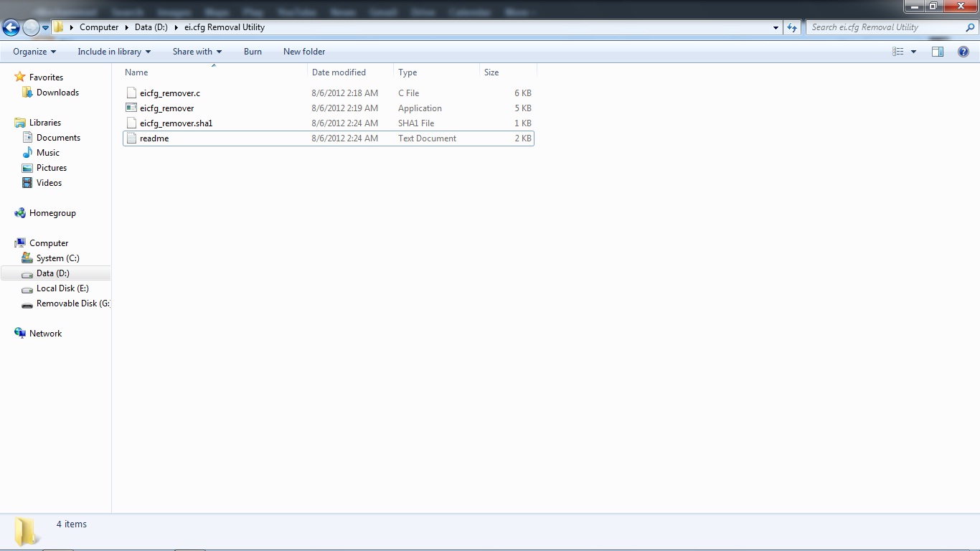Image resolution: width=980 pixels, height=551 pixels.
Task: Expand the Share with dropdown
Action: (197, 51)
